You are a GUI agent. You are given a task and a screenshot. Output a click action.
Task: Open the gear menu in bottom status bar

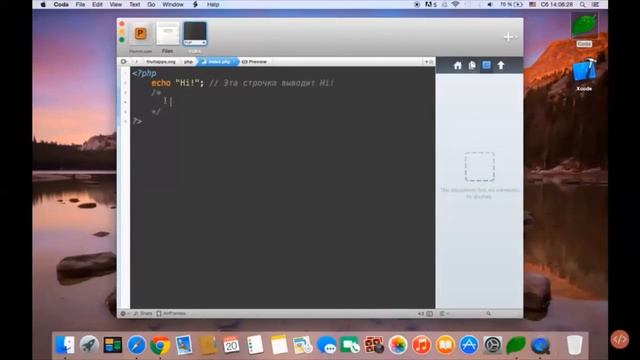click(x=123, y=313)
